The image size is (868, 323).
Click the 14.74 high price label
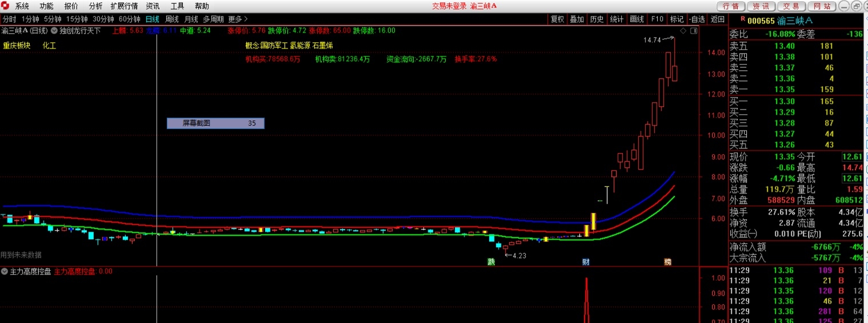pos(652,40)
